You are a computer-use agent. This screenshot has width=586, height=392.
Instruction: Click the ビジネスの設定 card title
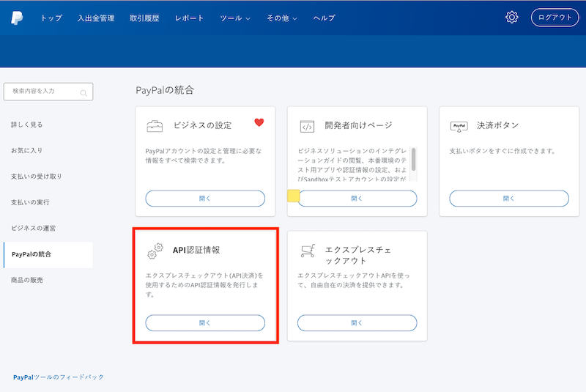point(202,125)
